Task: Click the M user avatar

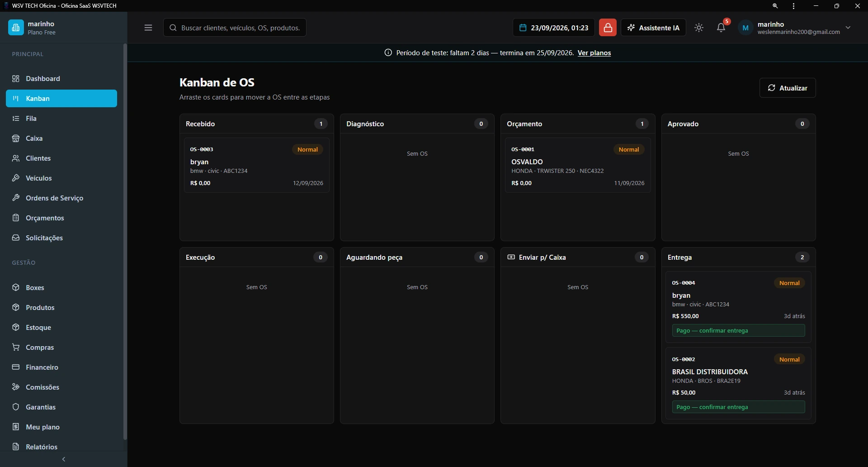Action: pos(745,28)
